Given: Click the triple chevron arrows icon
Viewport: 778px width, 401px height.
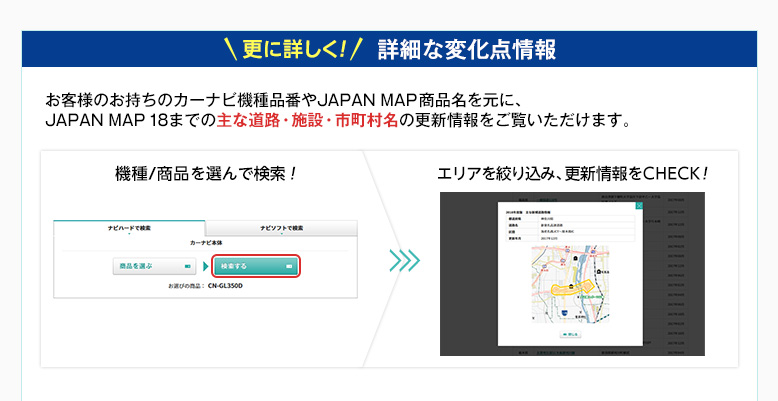Looking at the screenshot, I should tap(405, 261).
